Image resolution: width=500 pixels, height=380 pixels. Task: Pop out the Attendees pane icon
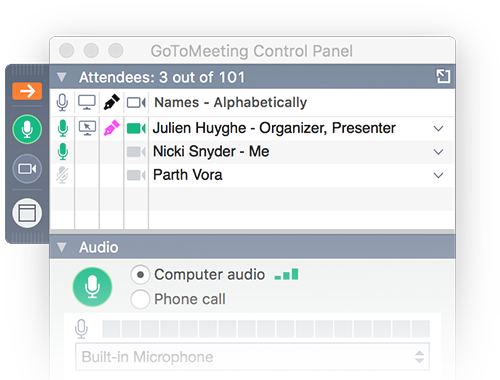click(x=443, y=76)
